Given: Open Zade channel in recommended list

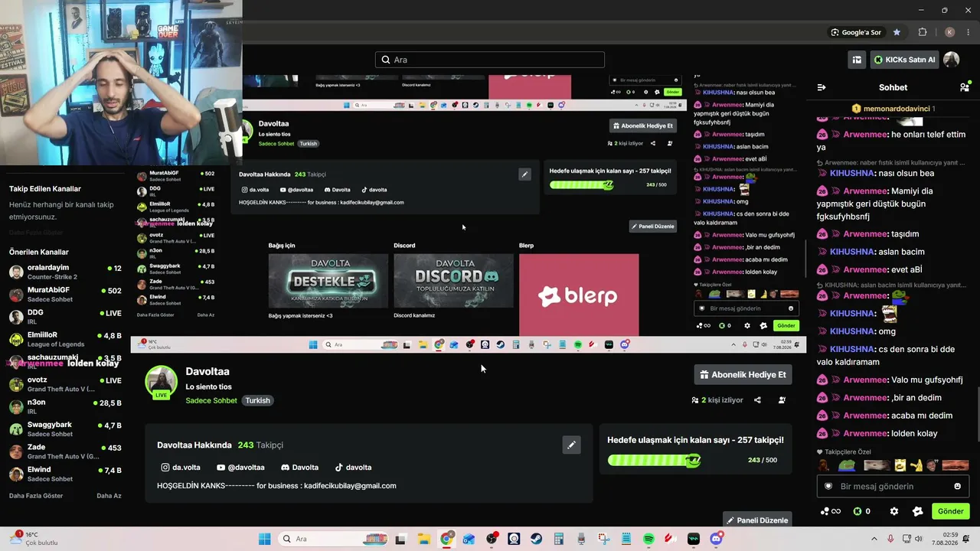Looking at the screenshot, I should pyautogui.click(x=65, y=452).
